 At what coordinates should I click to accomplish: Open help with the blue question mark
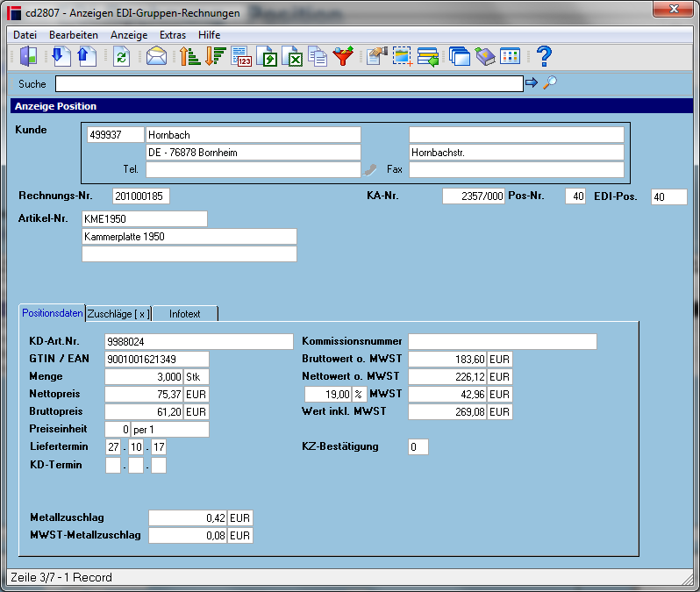pos(544,57)
